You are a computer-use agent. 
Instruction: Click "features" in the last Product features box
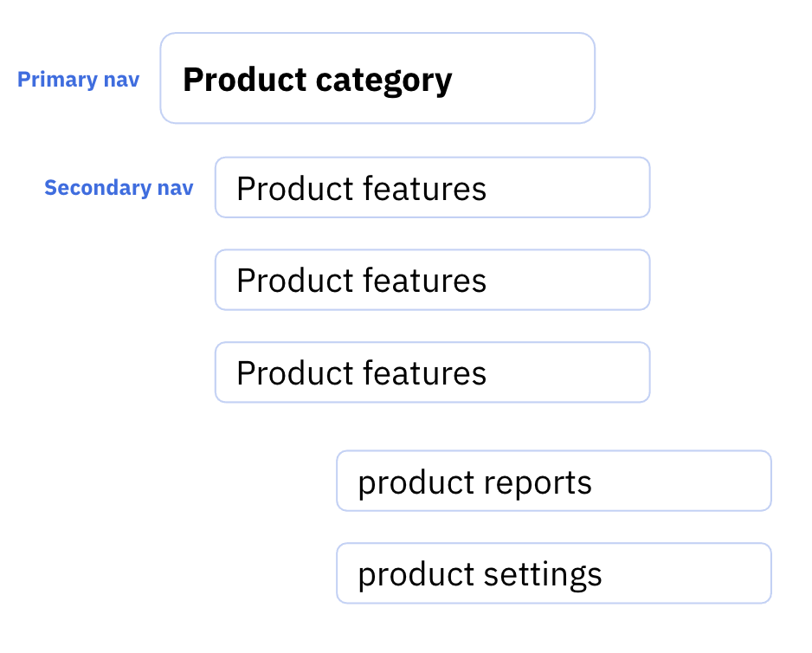click(425, 372)
